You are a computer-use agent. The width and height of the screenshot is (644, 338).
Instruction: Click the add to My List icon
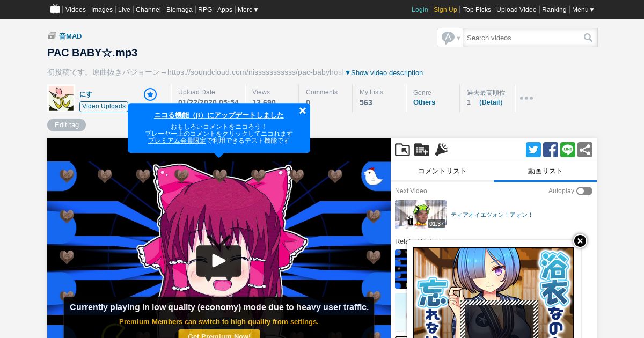pyautogui.click(x=422, y=150)
